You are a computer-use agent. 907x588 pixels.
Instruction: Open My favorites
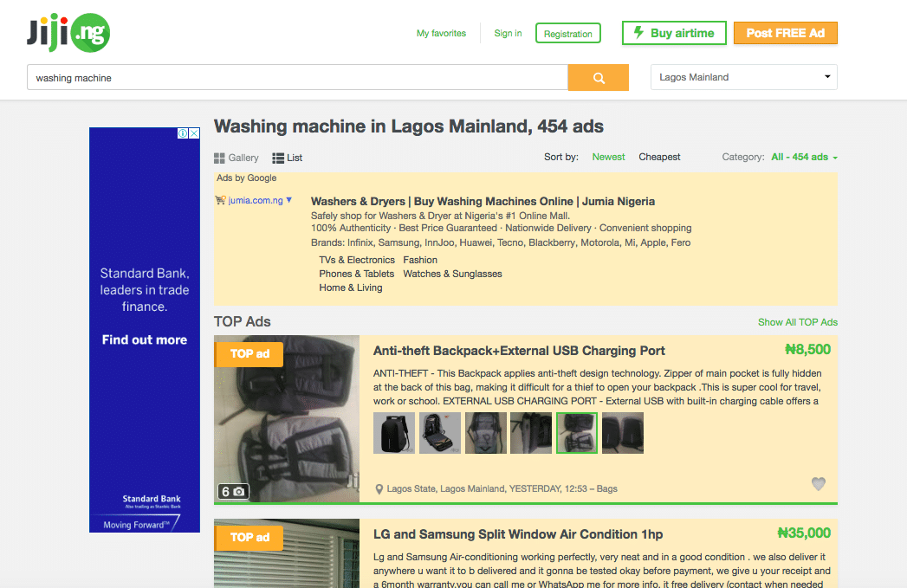pos(441,33)
